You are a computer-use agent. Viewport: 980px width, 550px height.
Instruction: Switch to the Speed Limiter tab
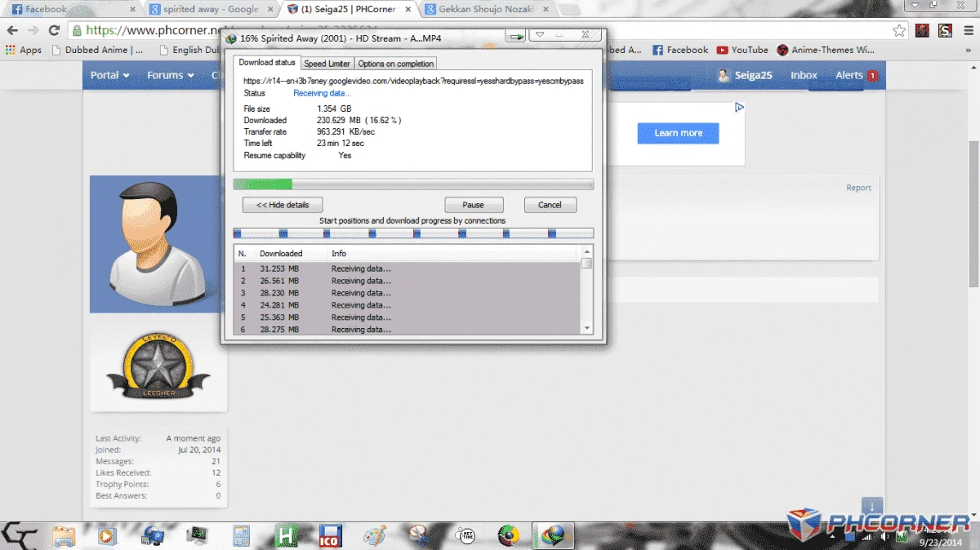click(x=327, y=64)
